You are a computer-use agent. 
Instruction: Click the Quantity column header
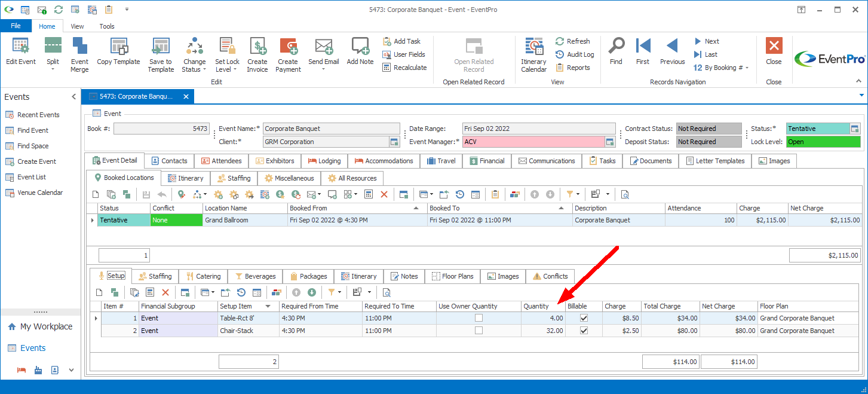tap(544, 306)
